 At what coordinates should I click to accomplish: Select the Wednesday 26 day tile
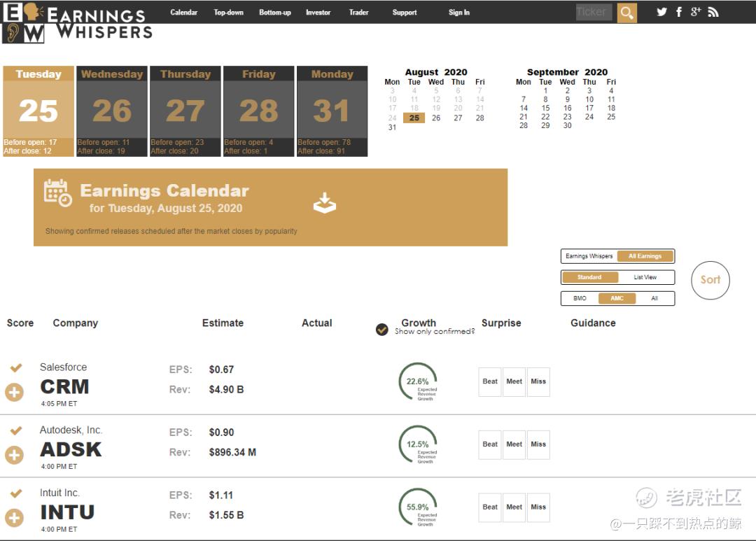(x=112, y=111)
